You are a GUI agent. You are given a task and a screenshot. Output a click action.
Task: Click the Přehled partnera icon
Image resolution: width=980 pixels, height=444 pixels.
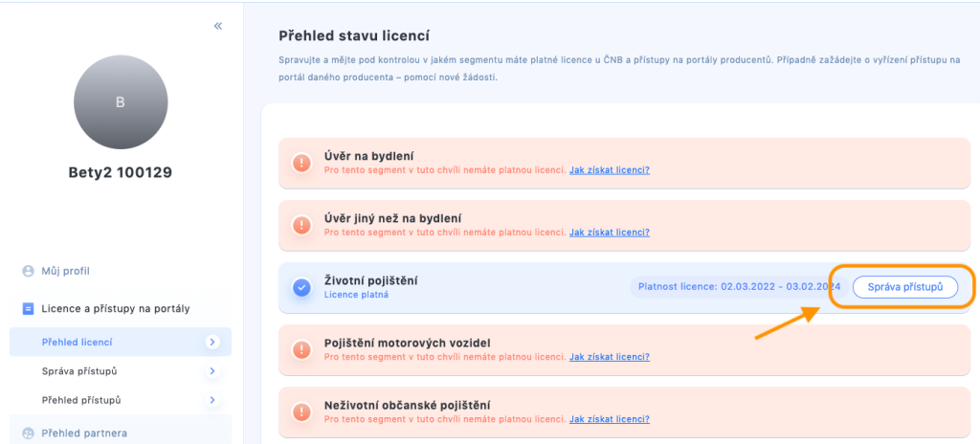coord(28,433)
